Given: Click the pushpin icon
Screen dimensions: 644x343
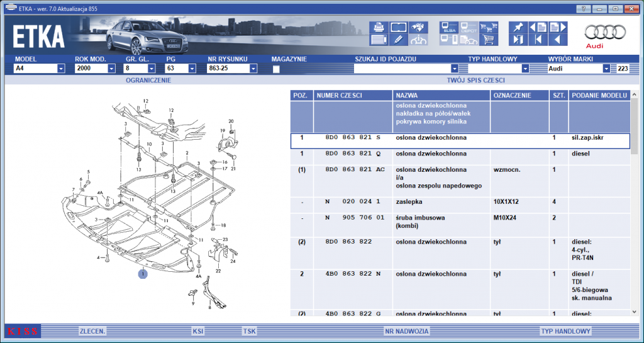Looking at the screenshot, I should pyautogui.click(x=518, y=27).
